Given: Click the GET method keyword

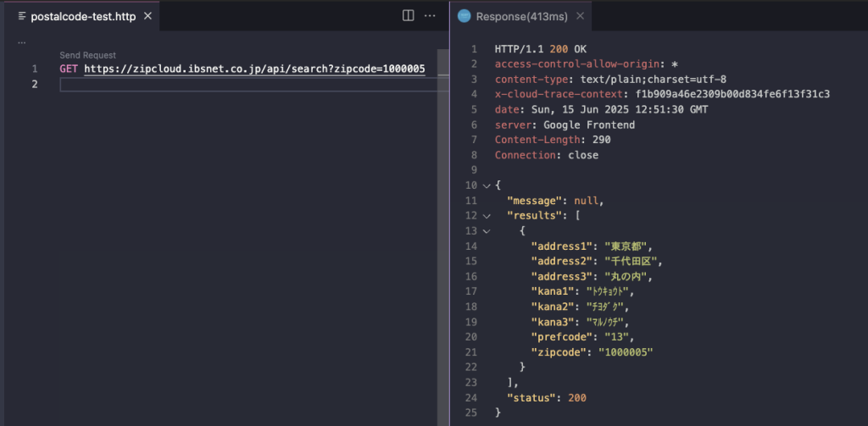Looking at the screenshot, I should click(70, 69).
